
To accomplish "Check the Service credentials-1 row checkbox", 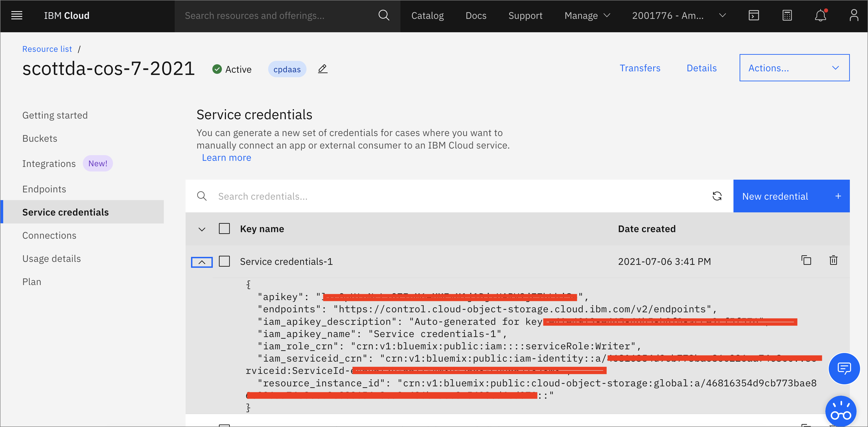I will (224, 261).
